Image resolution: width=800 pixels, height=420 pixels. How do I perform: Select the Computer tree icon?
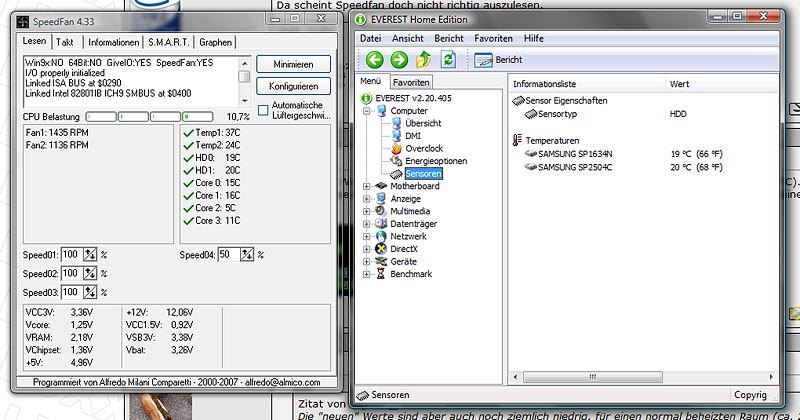click(x=382, y=111)
